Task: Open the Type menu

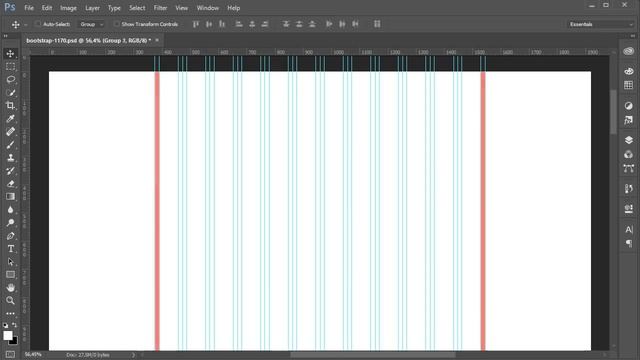Action: 114,8
